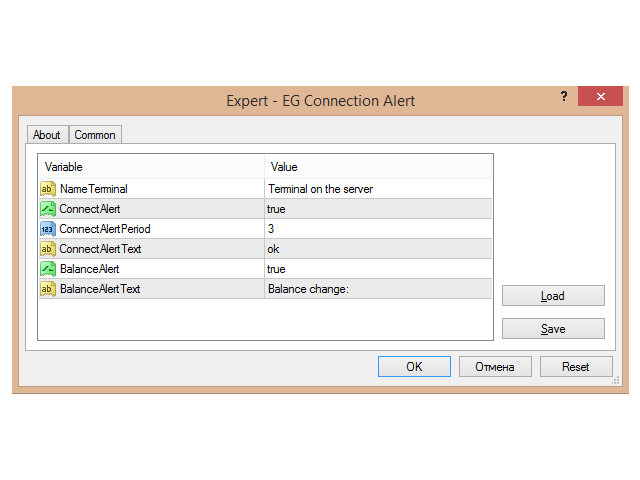This screenshot has width=640, height=480.
Task: Confirm with the OK button
Action: pos(414,367)
